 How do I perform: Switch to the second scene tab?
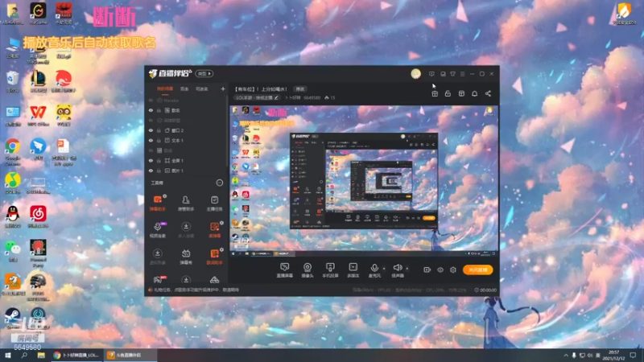tap(184, 88)
